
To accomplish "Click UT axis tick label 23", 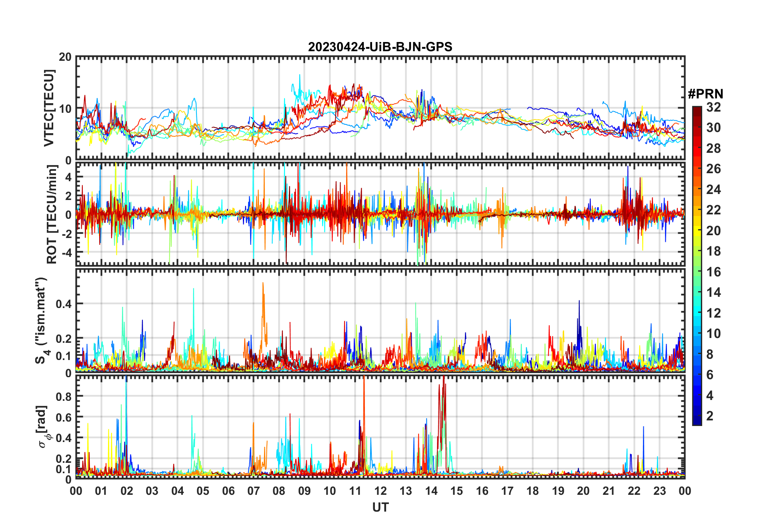I will [659, 491].
